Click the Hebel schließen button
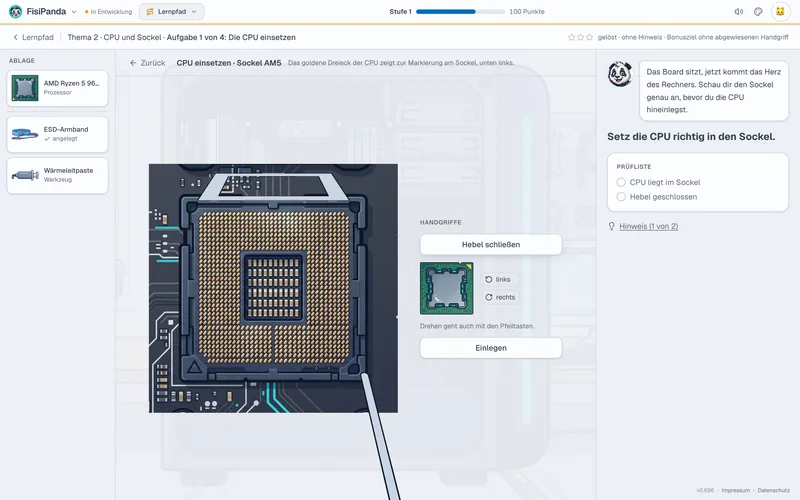This screenshot has width=800, height=500. [491, 244]
